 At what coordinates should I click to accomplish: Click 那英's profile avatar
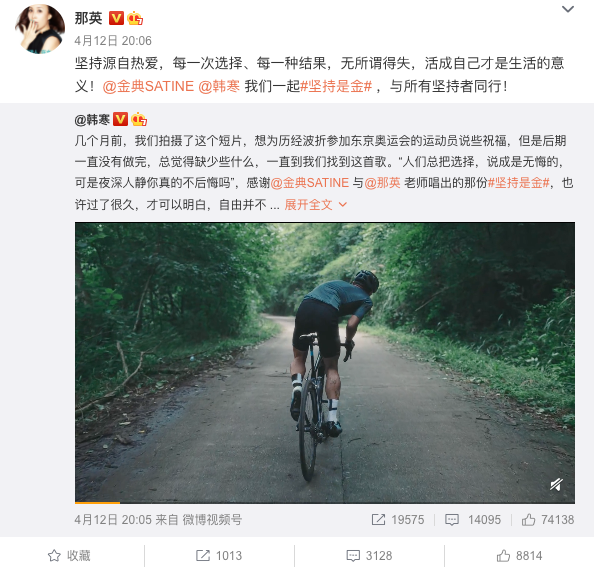40,29
